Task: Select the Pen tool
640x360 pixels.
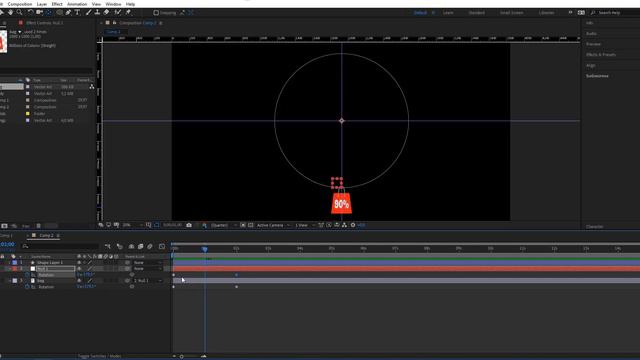Action: click(x=68, y=13)
